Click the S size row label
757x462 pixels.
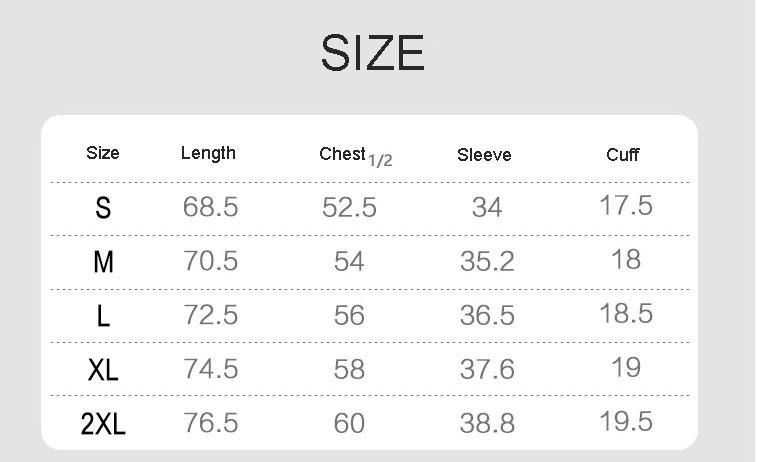tap(103, 208)
